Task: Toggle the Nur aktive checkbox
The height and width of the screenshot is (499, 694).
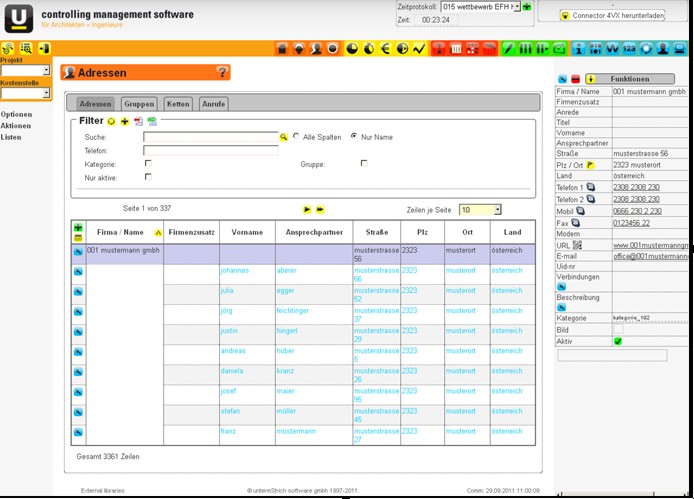Action: pyautogui.click(x=148, y=177)
